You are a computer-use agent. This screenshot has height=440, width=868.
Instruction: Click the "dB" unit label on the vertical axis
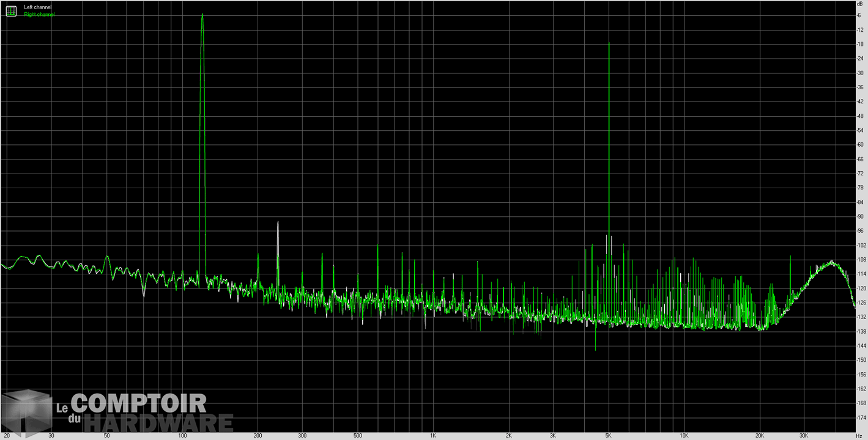pyautogui.click(x=860, y=4)
